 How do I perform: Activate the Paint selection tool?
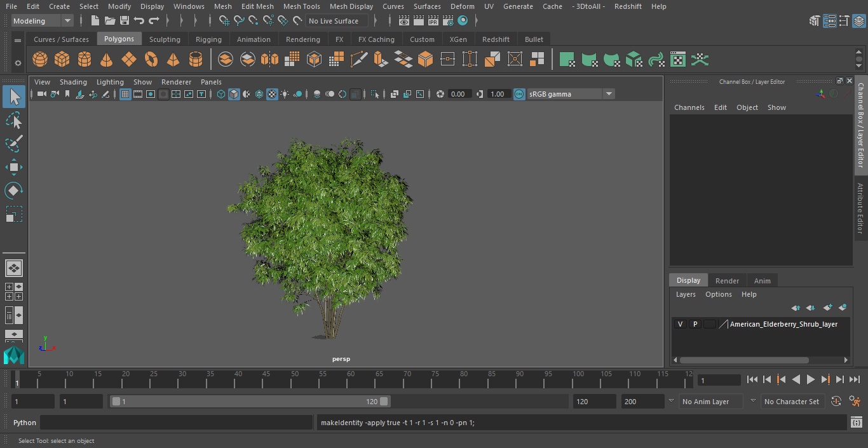click(14, 144)
